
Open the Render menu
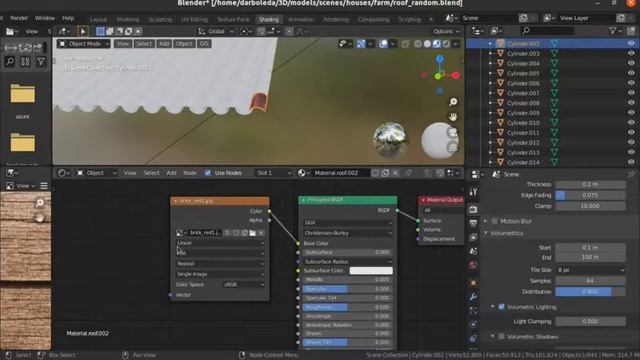click(19, 18)
